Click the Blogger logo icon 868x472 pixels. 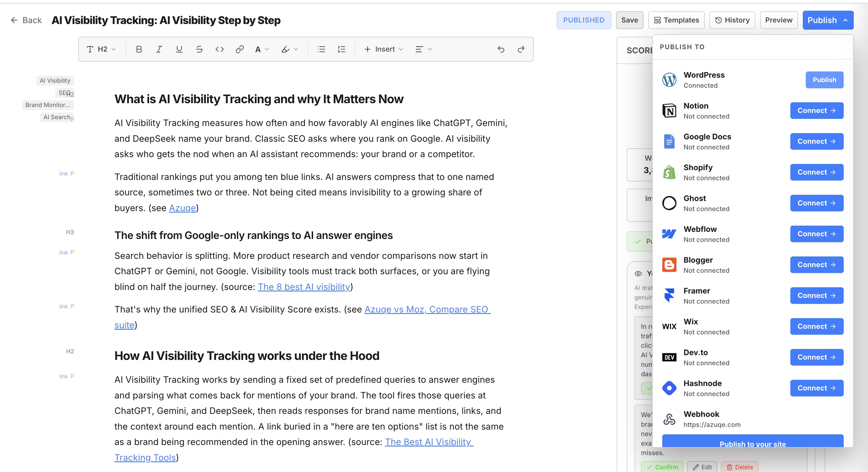(669, 265)
